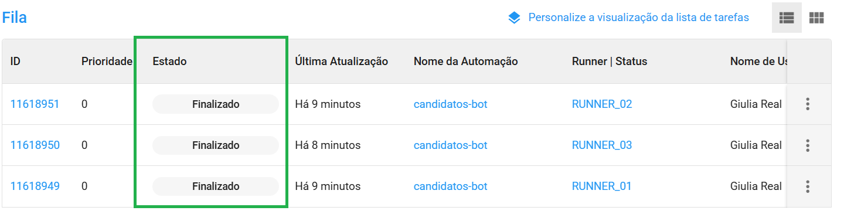The width and height of the screenshot is (868, 214).
Task: Open options menu for task 11618951
Action: click(808, 104)
